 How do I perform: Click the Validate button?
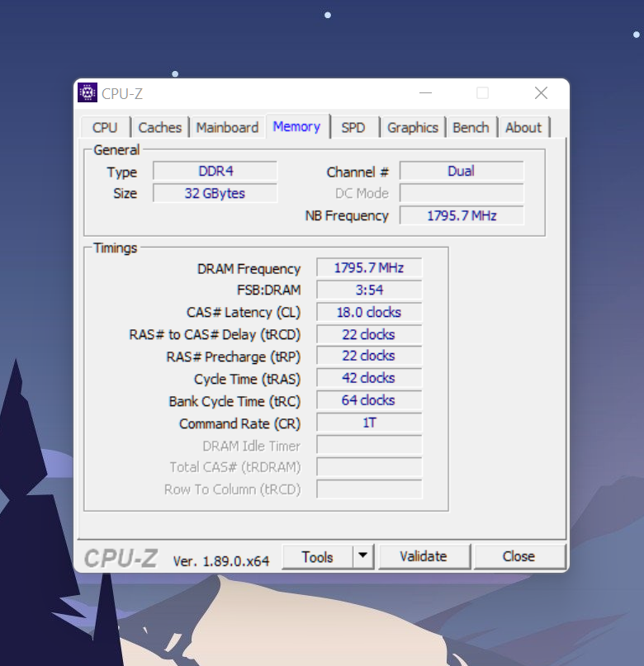point(424,556)
